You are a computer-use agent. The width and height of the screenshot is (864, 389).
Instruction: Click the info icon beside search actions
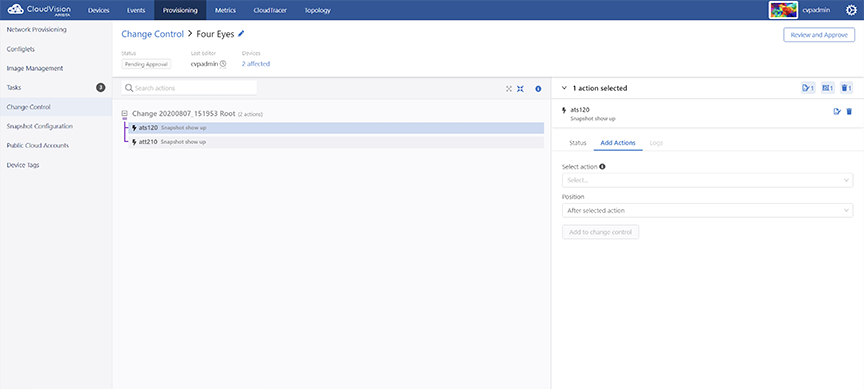(538, 89)
